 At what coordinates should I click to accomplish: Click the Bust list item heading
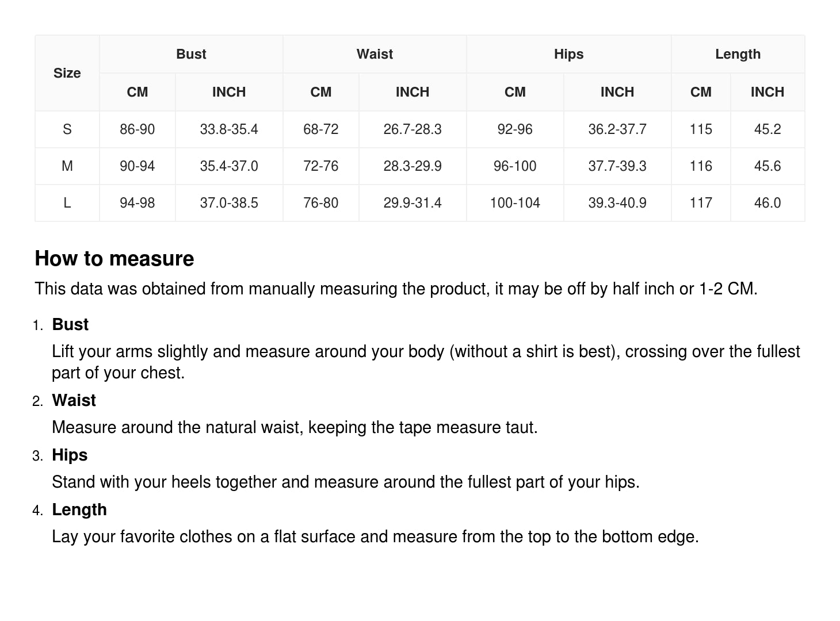point(70,324)
